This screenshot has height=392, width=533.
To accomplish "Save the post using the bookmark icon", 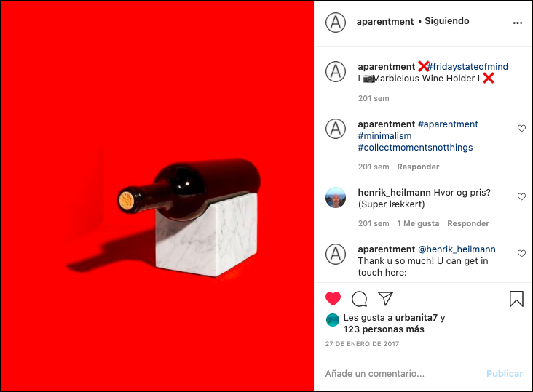I will pyautogui.click(x=516, y=299).
